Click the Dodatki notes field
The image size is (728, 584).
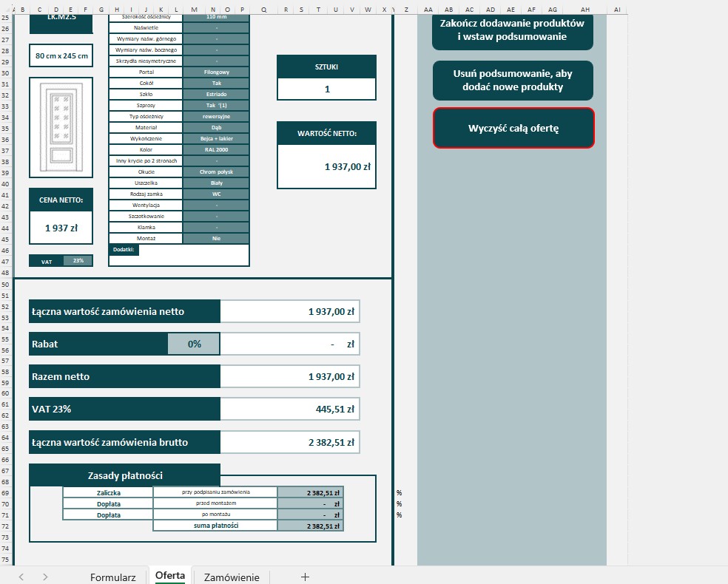click(x=192, y=254)
